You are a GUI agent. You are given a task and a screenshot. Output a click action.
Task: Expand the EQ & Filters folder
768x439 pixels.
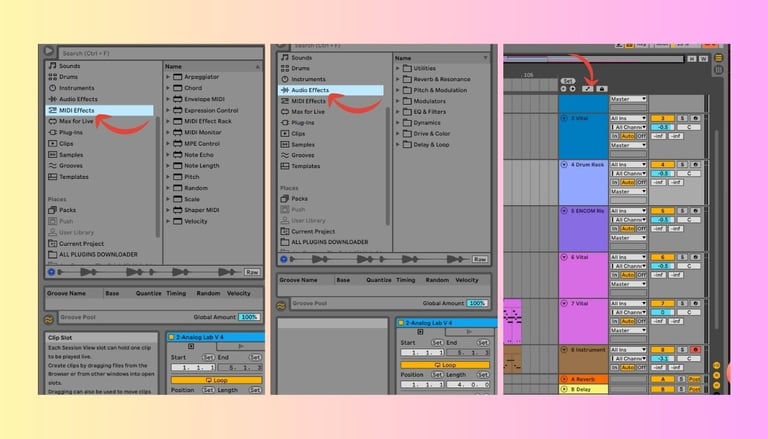click(x=398, y=112)
